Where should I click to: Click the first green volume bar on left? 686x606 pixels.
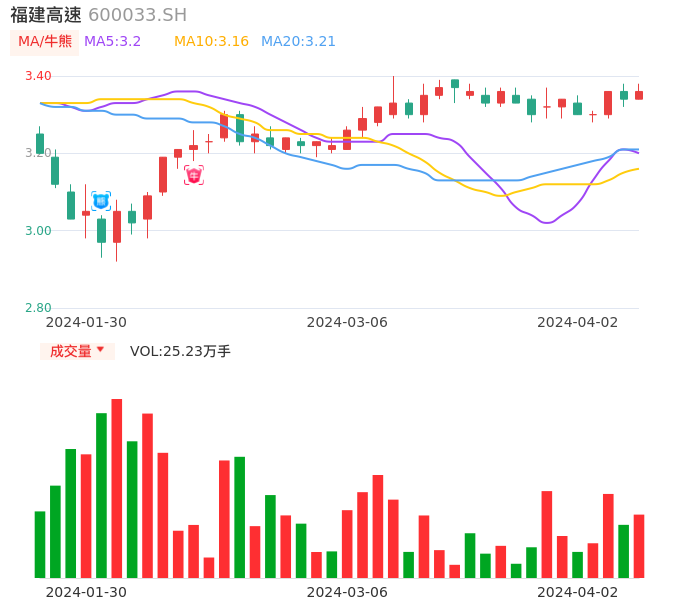(x=40, y=544)
